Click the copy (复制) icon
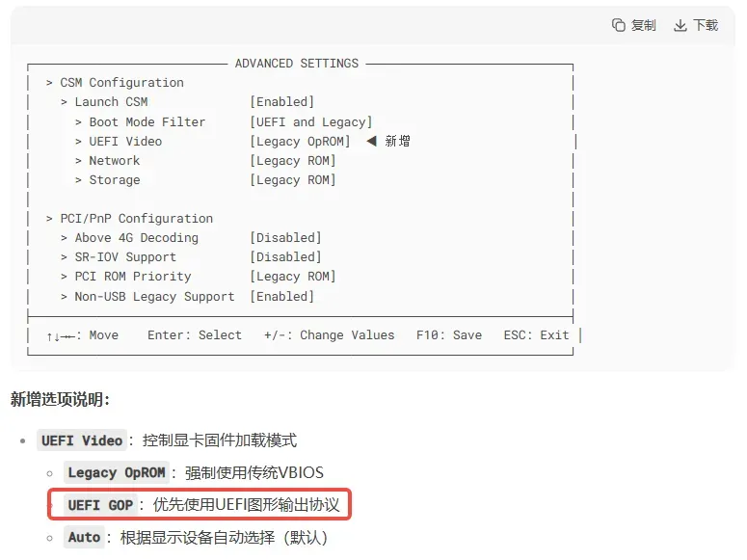 click(619, 25)
